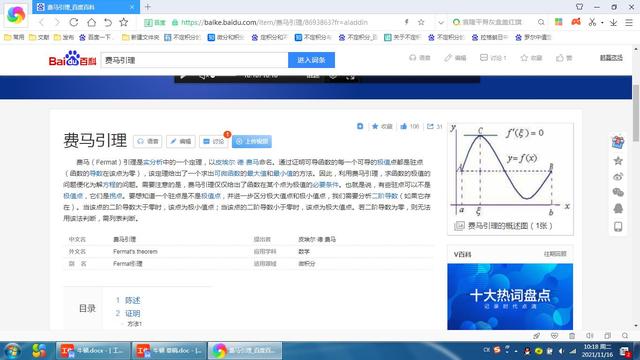The image size is (640, 360).
Task: Bookmark the page via address bar star
Action: (x=421, y=22)
